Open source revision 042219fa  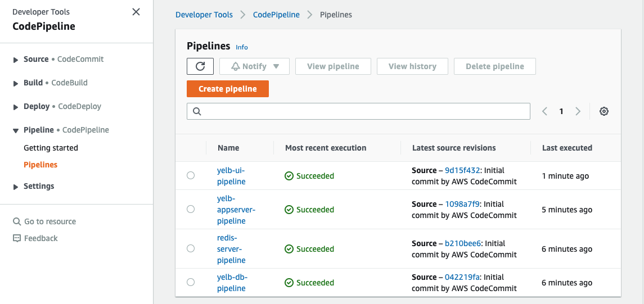(x=462, y=277)
